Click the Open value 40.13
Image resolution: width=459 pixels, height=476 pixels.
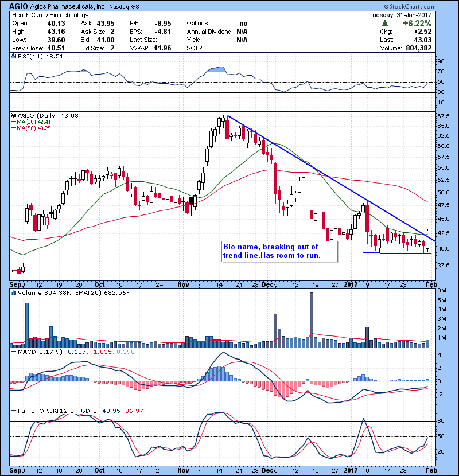(56, 24)
